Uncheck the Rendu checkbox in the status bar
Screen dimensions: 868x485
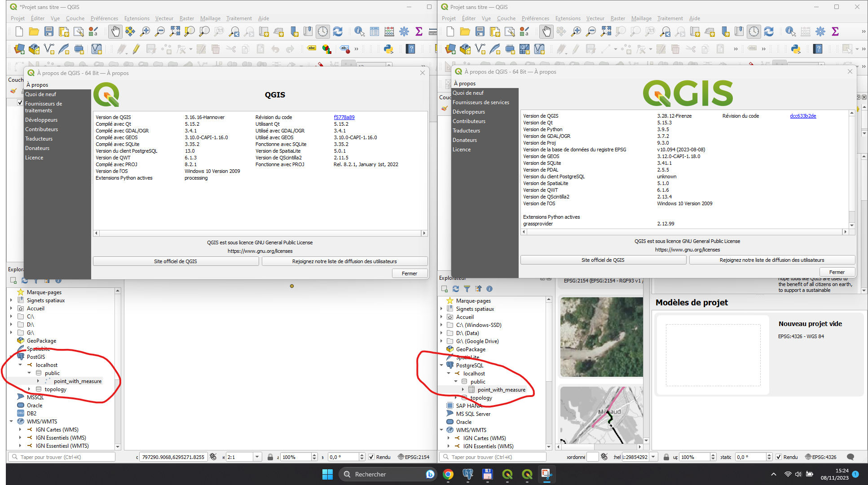(x=371, y=457)
